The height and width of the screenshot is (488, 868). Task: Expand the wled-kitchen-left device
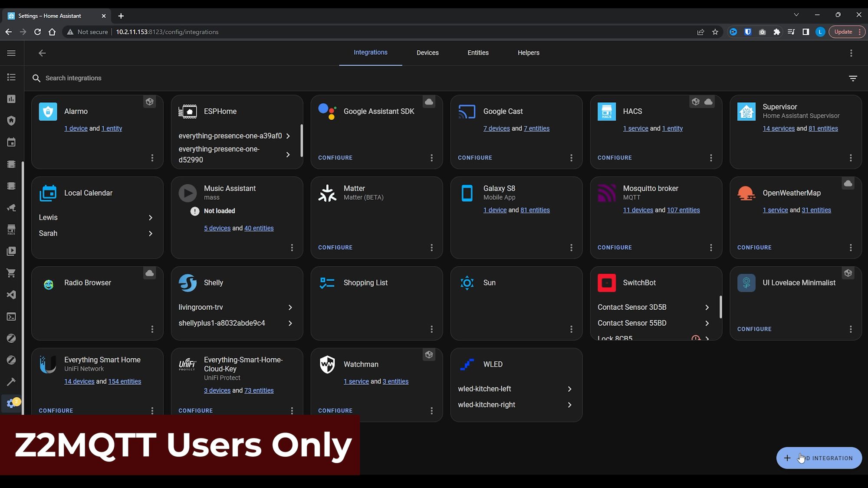tap(570, 389)
